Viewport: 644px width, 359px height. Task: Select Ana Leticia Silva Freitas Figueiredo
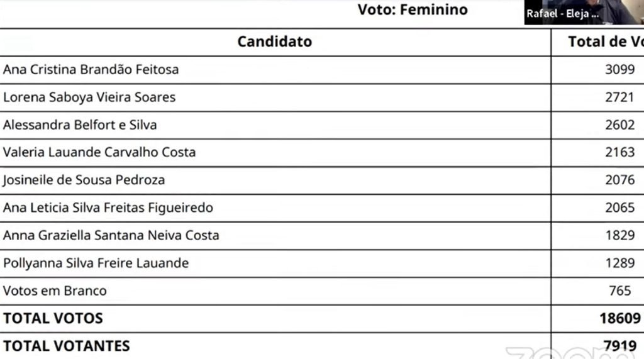pyautogui.click(x=108, y=207)
